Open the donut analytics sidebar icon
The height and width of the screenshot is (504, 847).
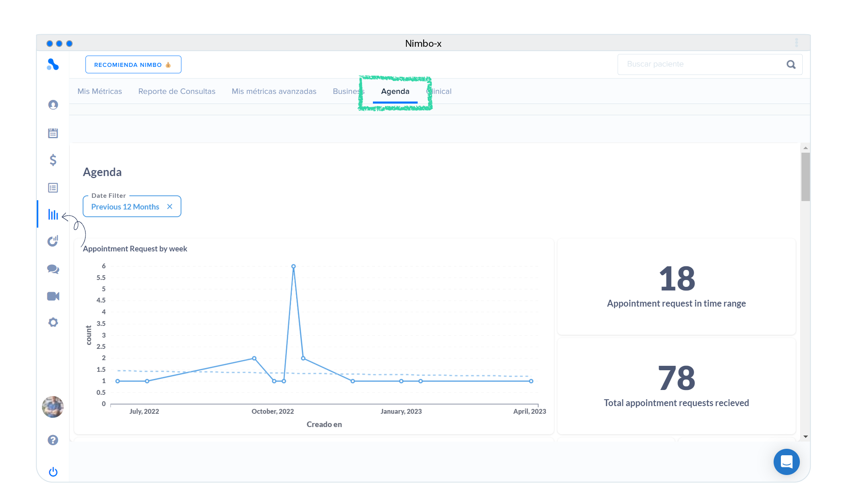[x=53, y=241]
